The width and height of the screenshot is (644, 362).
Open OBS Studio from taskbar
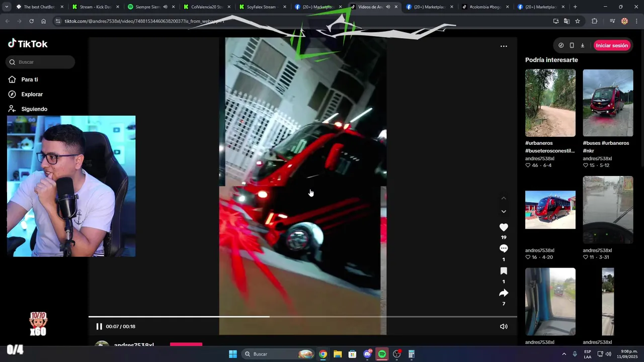[x=397, y=354]
